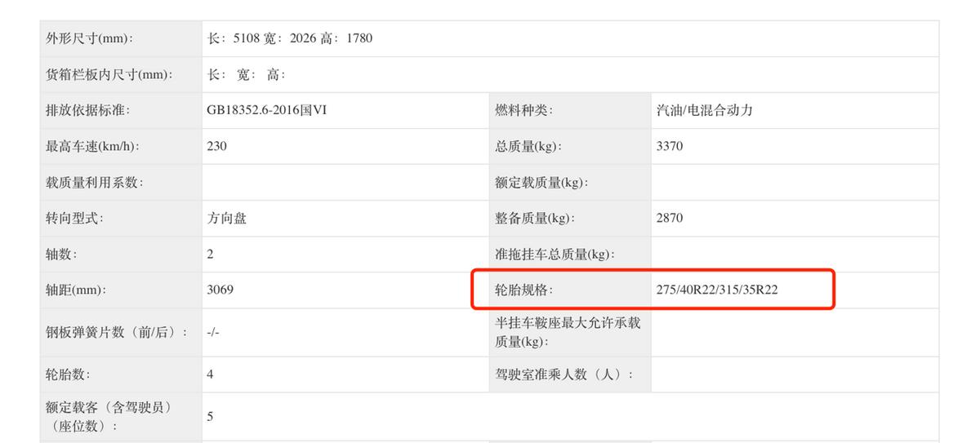Click the 货箱栏板内尺寸(mm) label
Viewport: 980px width, 443px height.
(x=110, y=75)
